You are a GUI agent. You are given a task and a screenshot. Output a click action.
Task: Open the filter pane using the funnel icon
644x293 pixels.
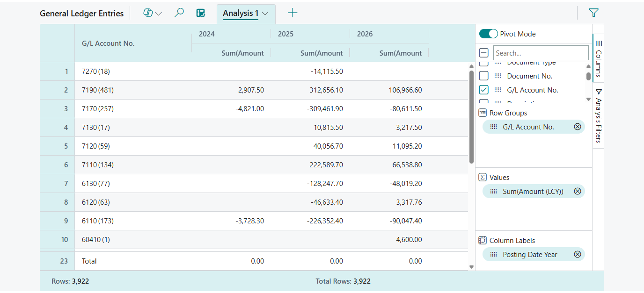pos(593,13)
